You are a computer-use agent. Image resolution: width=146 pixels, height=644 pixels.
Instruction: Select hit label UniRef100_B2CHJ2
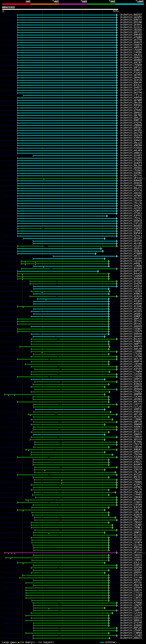(x=131, y=85)
